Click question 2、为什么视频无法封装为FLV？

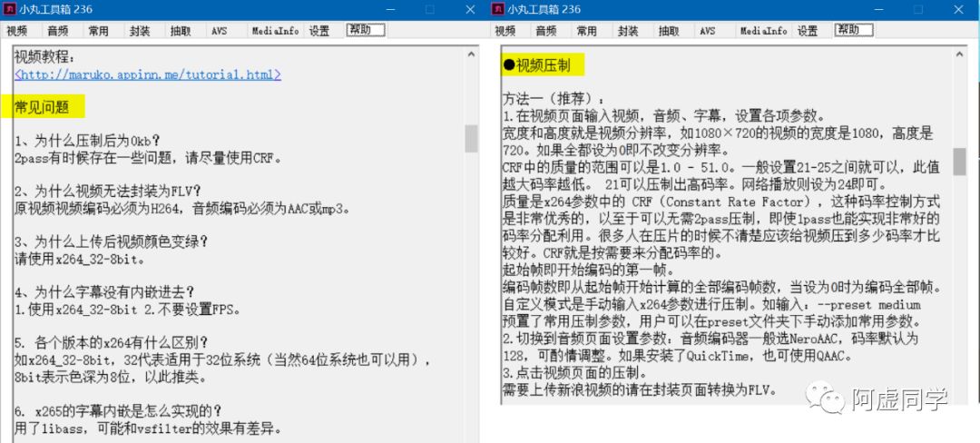click(x=107, y=192)
